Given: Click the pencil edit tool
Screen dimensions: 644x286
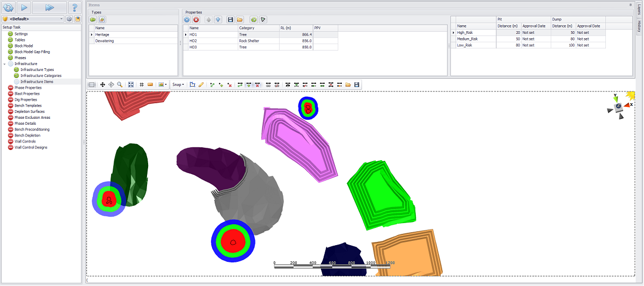Looking at the screenshot, I should click(201, 84).
